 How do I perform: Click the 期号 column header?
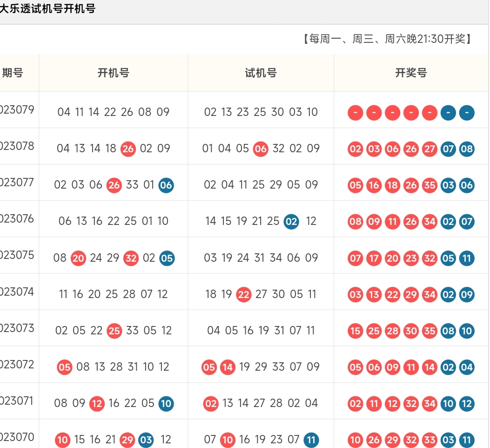(x=13, y=73)
